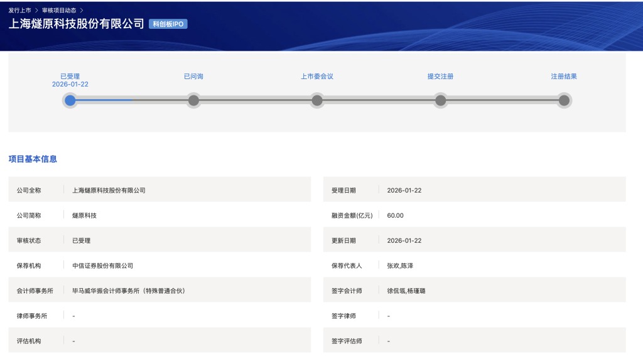Open the 发行上市 breadcrumb menu
The image size is (643, 364).
[19, 9]
